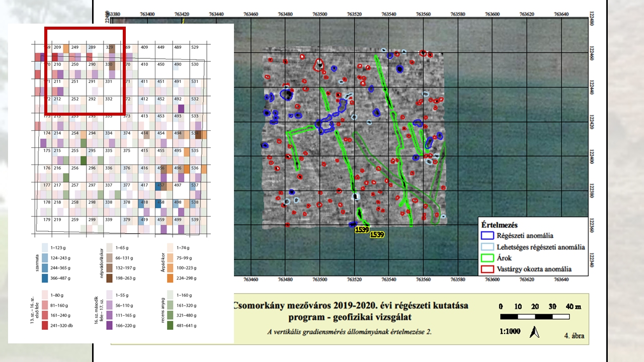The width and height of the screenshot is (644, 362).
Task: Click the 763460 bottom axis coordinate
Action: [x=250, y=280]
